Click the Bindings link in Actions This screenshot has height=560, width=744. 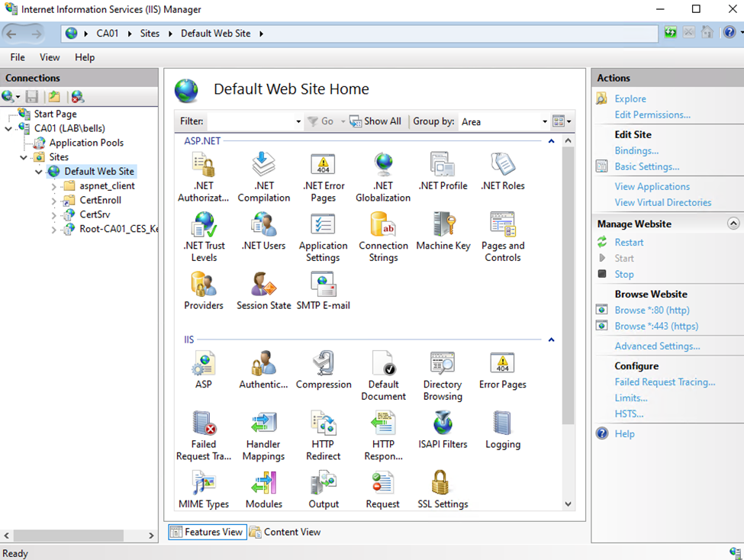pos(636,151)
